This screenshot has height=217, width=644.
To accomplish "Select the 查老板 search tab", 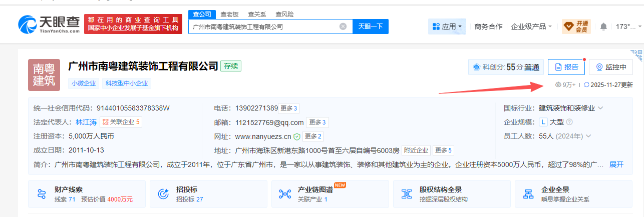I will tap(229, 14).
